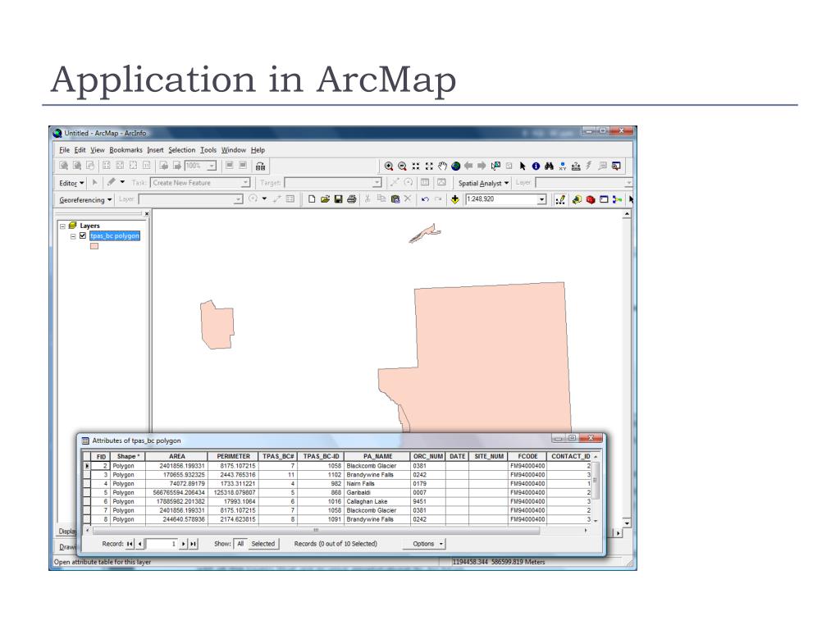Open the red ArcToolbox icon
Viewport: 840px width, 630px height.
click(x=591, y=199)
